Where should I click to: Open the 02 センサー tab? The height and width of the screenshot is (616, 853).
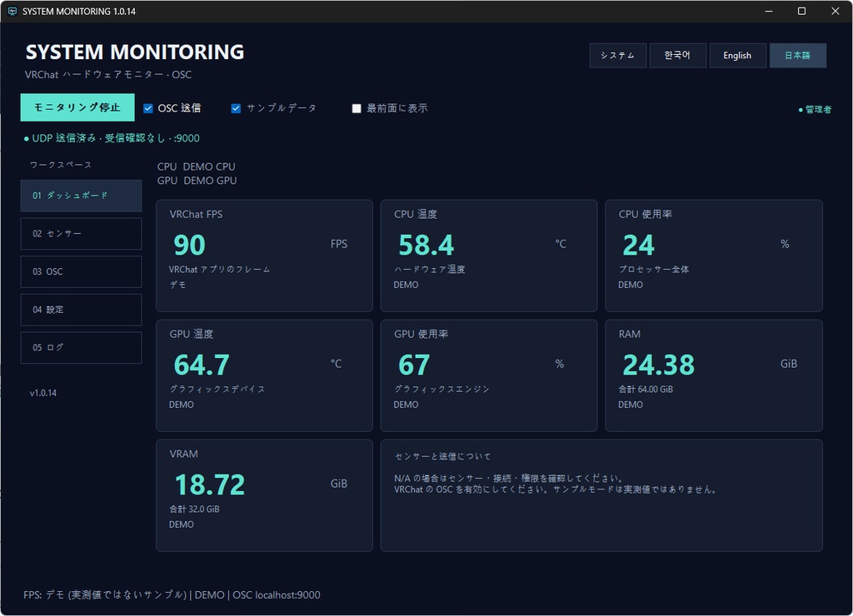click(x=81, y=234)
